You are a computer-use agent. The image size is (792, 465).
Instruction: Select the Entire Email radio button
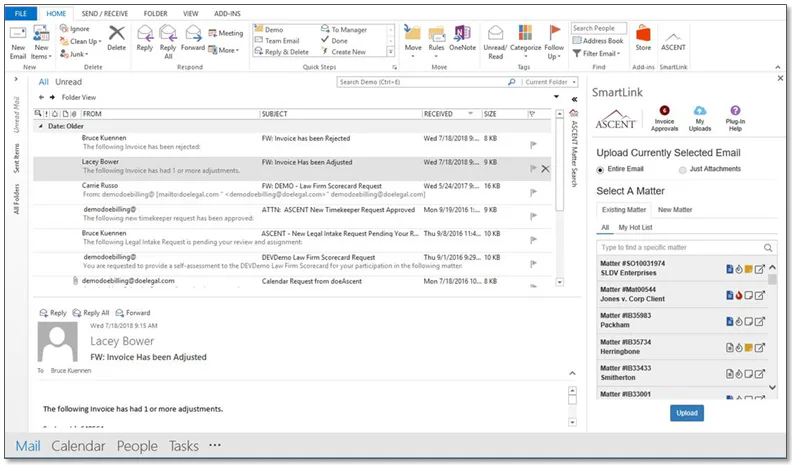pyautogui.click(x=600, y=170)
